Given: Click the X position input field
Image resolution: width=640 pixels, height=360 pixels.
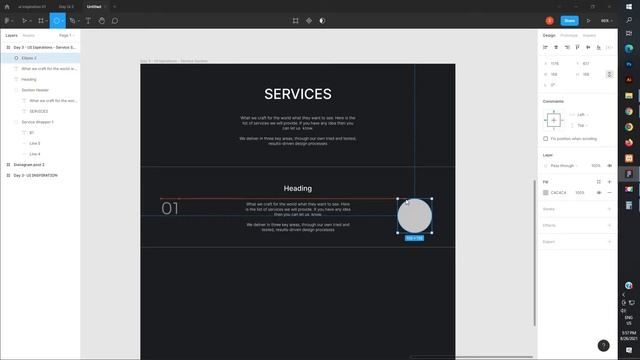Looking at the screenshot, I should tap(558, 64).
